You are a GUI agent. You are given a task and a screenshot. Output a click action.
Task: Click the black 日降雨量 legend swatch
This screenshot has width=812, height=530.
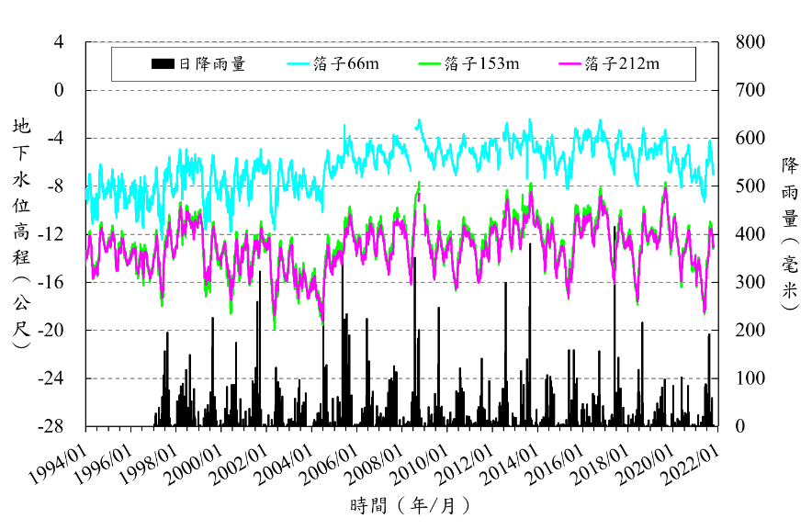[x=163, y=64]
